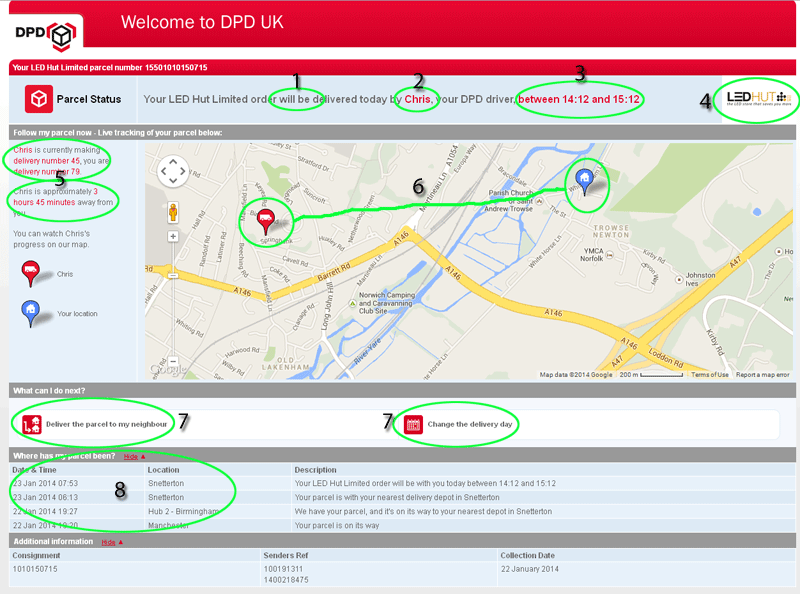Viewport: 800px width, 594px height.
Task: Click senders ref 100191311
Action: click(x=283, y=569)
